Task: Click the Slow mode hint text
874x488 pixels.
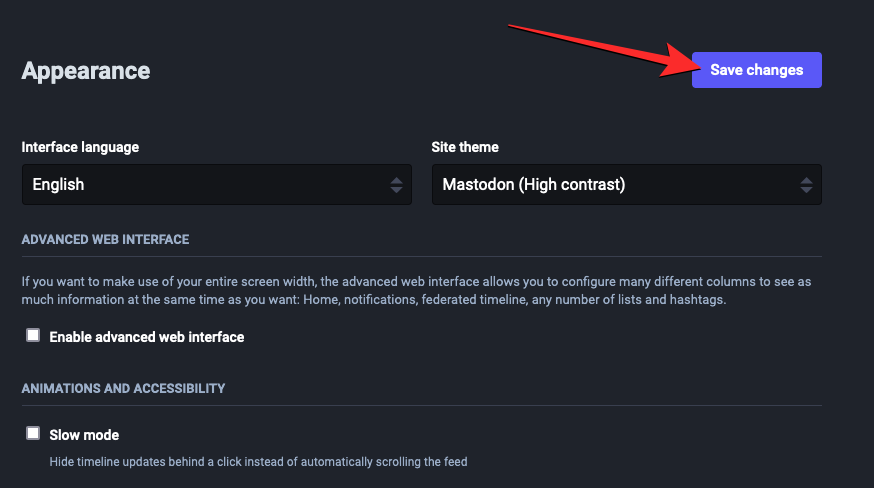Action: pyautogui.click(x=258, y=462)
